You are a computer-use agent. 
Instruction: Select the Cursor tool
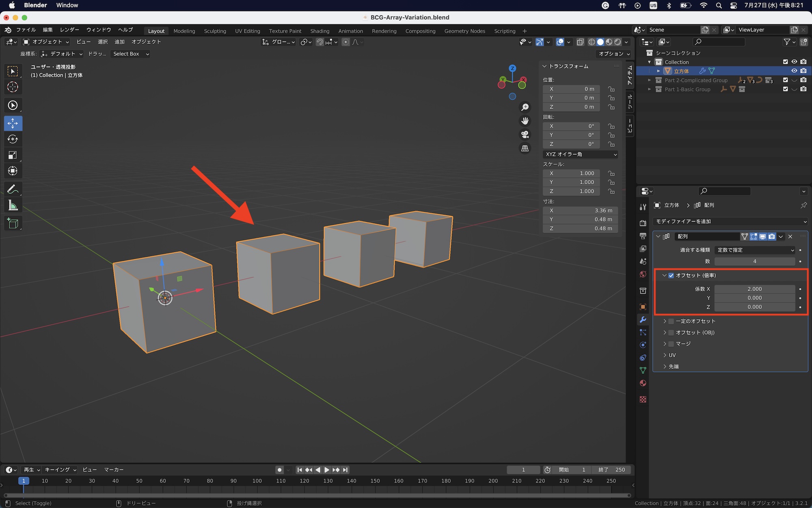[x=13, y=87]
